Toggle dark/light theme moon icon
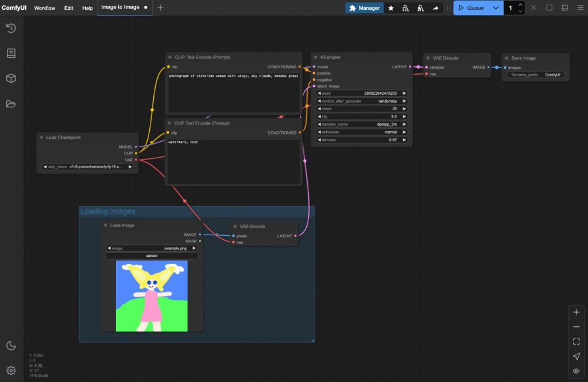Screen dimensions: 588x382 [11, 345]
